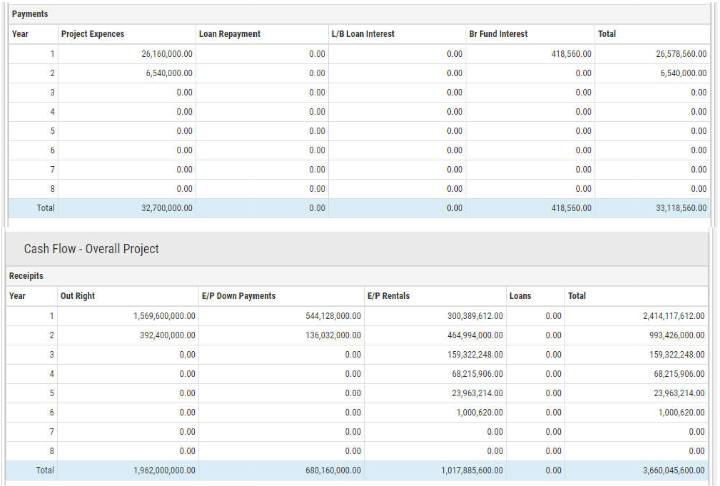Click the Payments panel title
This screenshot has width=720, height=486.
(30, 14)
